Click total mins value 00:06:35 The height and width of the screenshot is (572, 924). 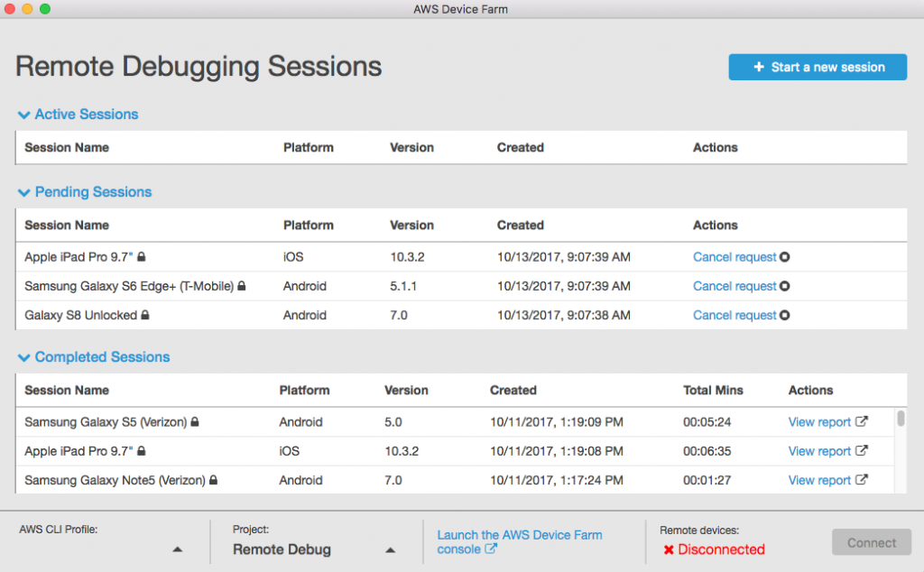707,451
